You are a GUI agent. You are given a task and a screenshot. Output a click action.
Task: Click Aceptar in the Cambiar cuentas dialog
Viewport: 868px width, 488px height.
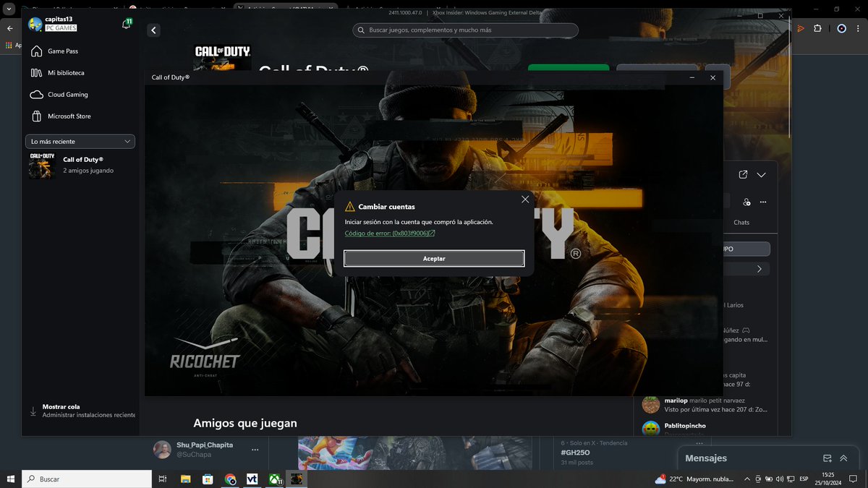click(x=434, y=258)
